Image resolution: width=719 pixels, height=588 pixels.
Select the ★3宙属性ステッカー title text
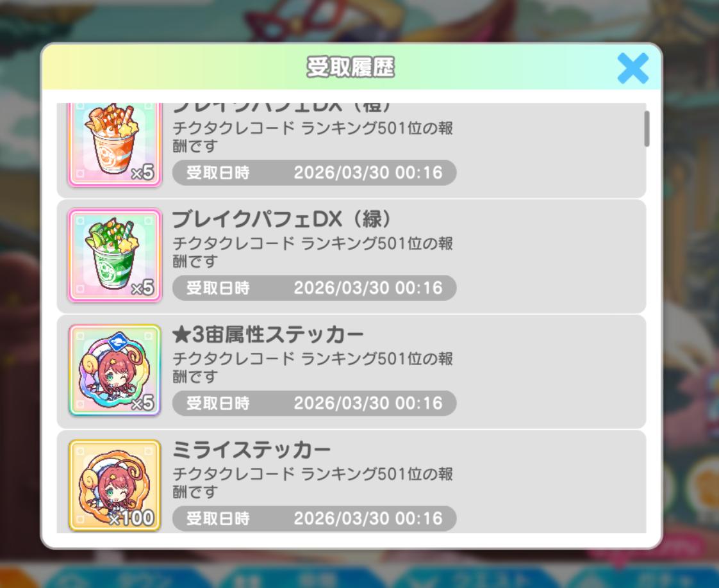tap(268, 334)
